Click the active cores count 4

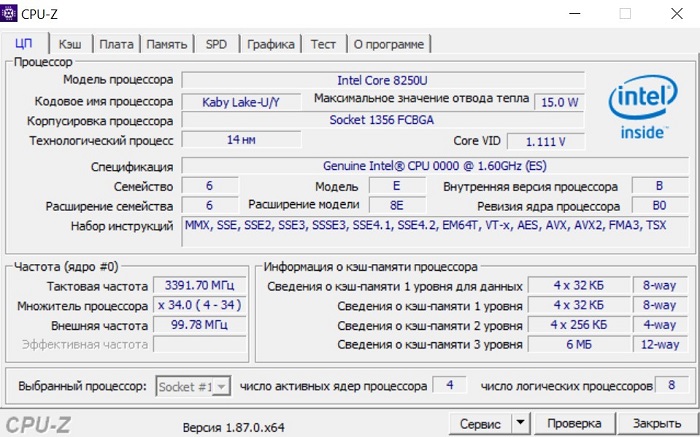pyautogui.click(x=450, y=385)
